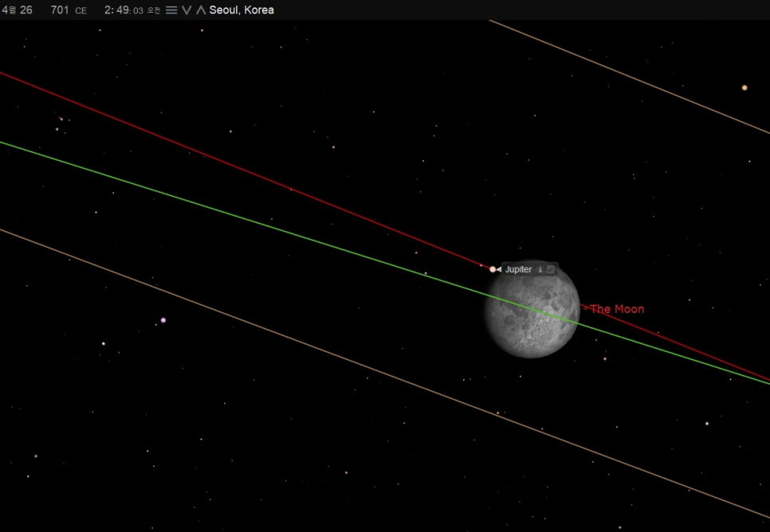Select the hour field '2'
Viewport: 770px width, 532px height.
click(x=108, y=10)
